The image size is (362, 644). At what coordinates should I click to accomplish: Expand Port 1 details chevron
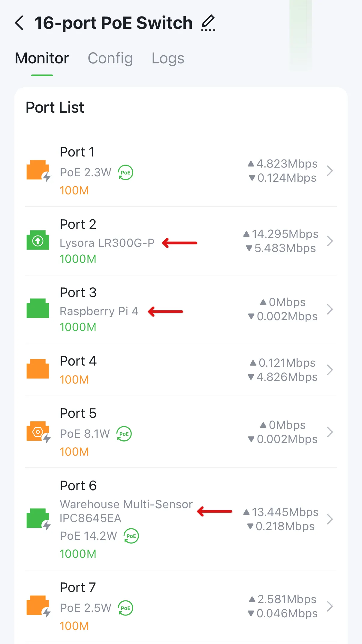[330, 171]
